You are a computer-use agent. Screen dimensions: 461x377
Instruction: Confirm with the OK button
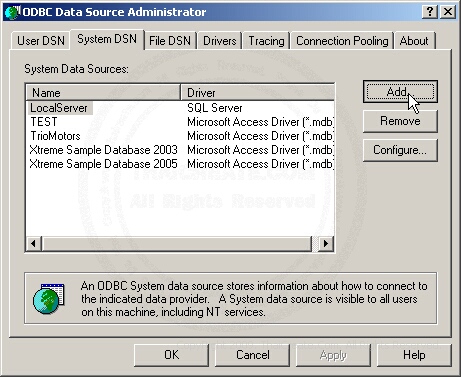coord(172,355)
